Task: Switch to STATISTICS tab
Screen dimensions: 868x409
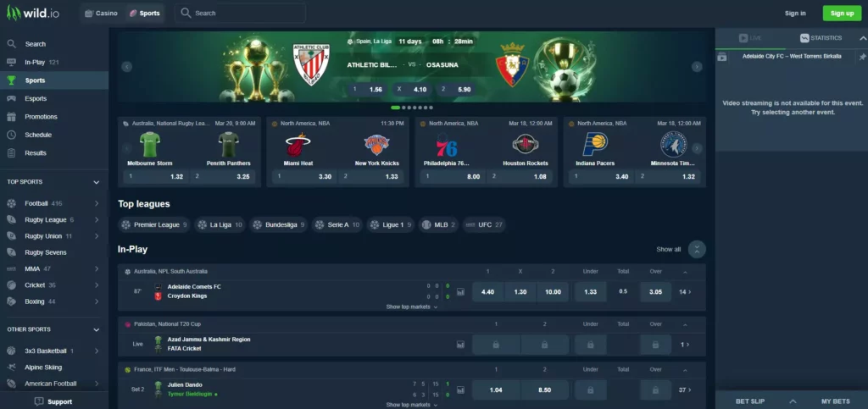Action: tap(821, 38)
